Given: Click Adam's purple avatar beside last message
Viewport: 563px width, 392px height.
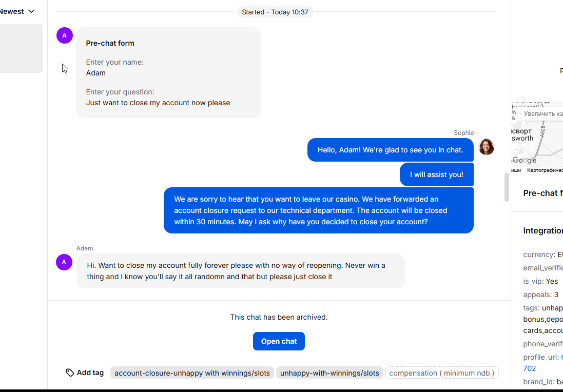Looking at the screenshot, I should (x=64, y=262).
